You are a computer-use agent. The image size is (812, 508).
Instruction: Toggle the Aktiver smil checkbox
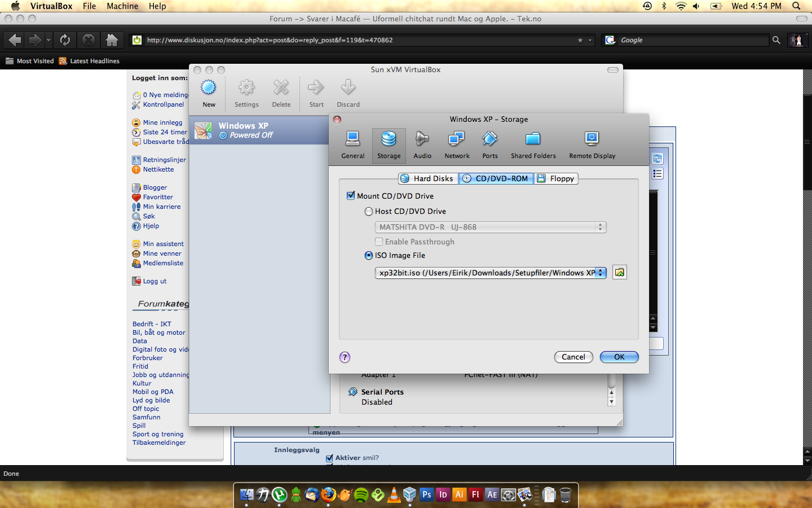[x=329, y=458]
